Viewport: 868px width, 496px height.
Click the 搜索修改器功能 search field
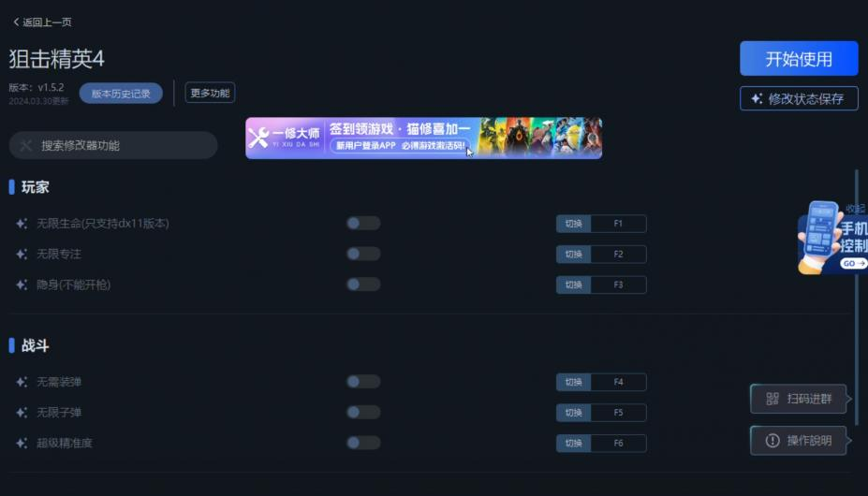(113, 146)
